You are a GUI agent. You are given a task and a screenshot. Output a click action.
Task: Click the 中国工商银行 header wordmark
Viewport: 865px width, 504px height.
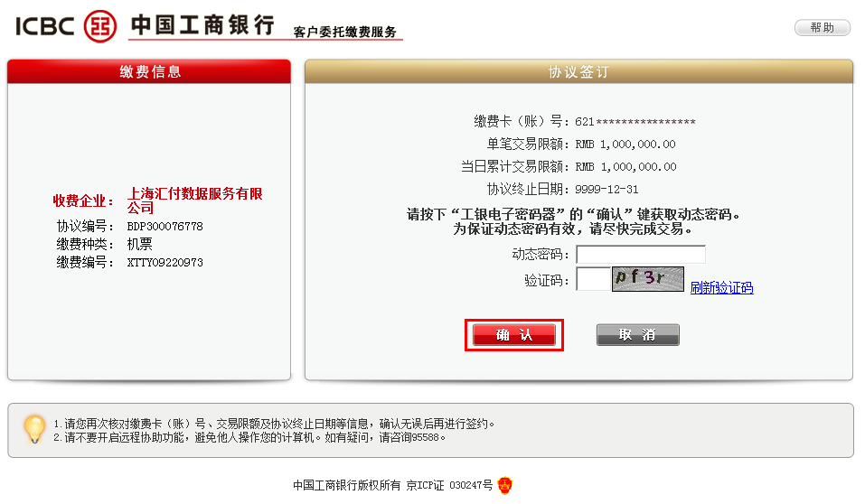(202, 25)
